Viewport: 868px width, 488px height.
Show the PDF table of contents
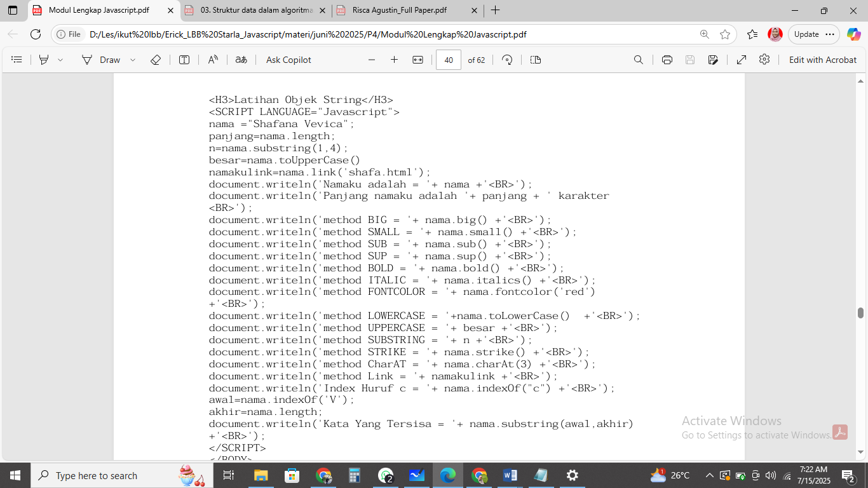click(x=17, y=60)
